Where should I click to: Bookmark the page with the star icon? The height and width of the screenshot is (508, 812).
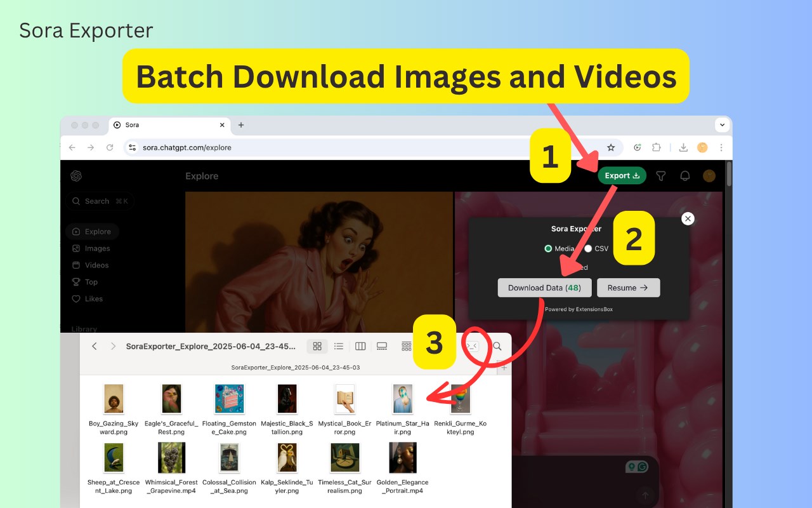point(611,147)
